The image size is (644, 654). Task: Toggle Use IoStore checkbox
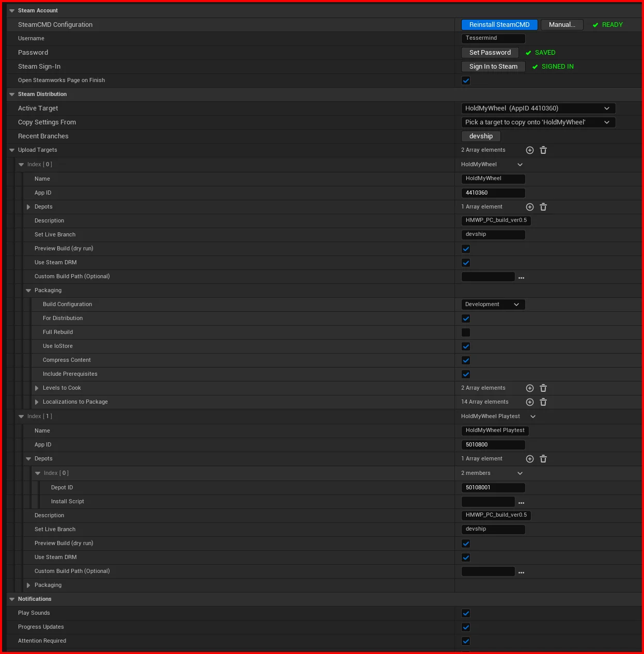[x=466, y=346]
